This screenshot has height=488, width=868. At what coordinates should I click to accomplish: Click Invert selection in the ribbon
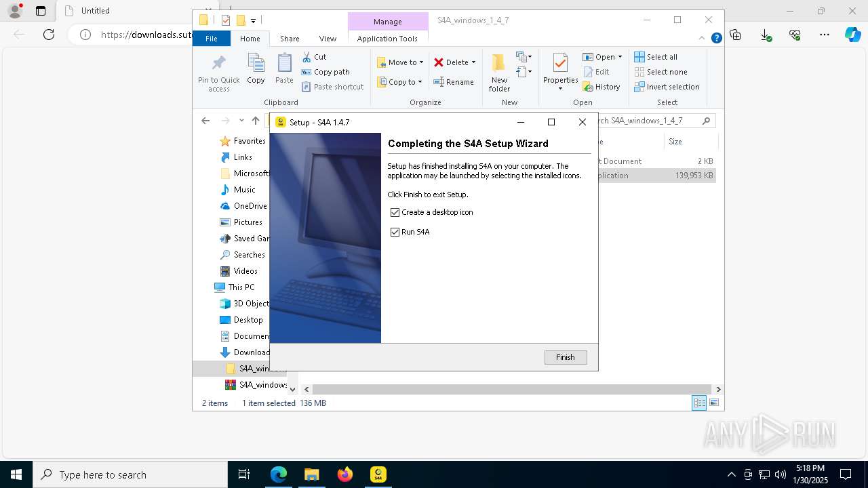(x=667, y=87)
